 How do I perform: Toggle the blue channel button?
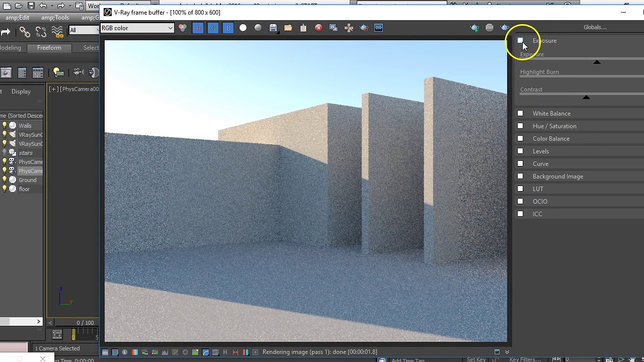click(228, 28)
